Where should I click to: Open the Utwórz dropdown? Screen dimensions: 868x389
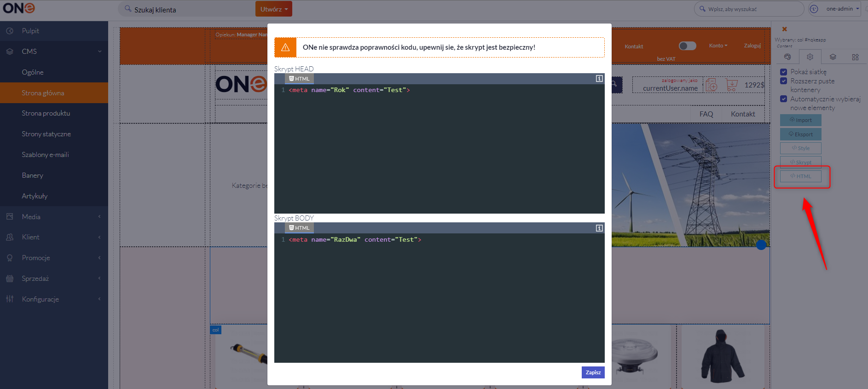tap(274, 9)
